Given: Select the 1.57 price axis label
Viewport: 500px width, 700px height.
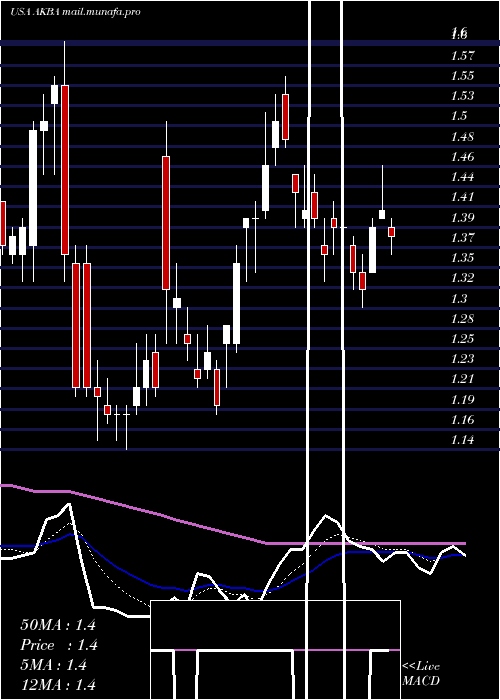Looking at the screenshot, I should pos(462,56).
